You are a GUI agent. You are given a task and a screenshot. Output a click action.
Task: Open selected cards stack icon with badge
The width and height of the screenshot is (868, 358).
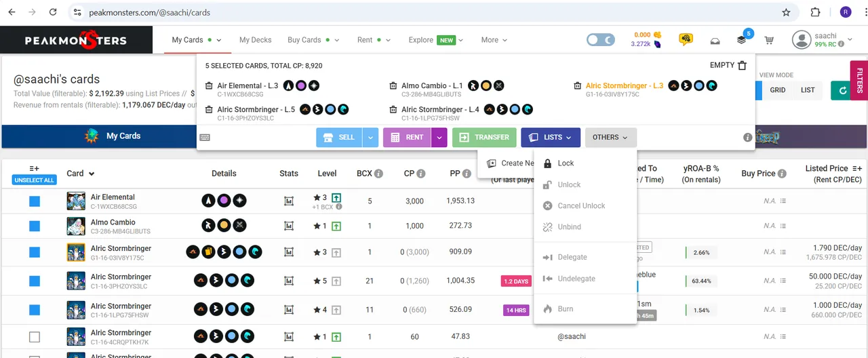coord(743,39)
